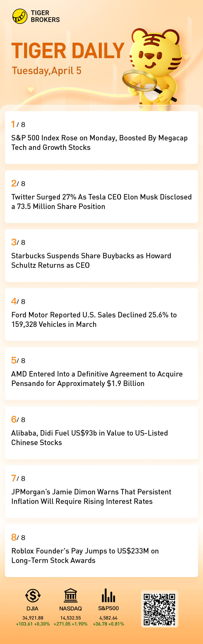
Task: Click the Tiger Brokers logo icon
Action: tap(20, 16)
